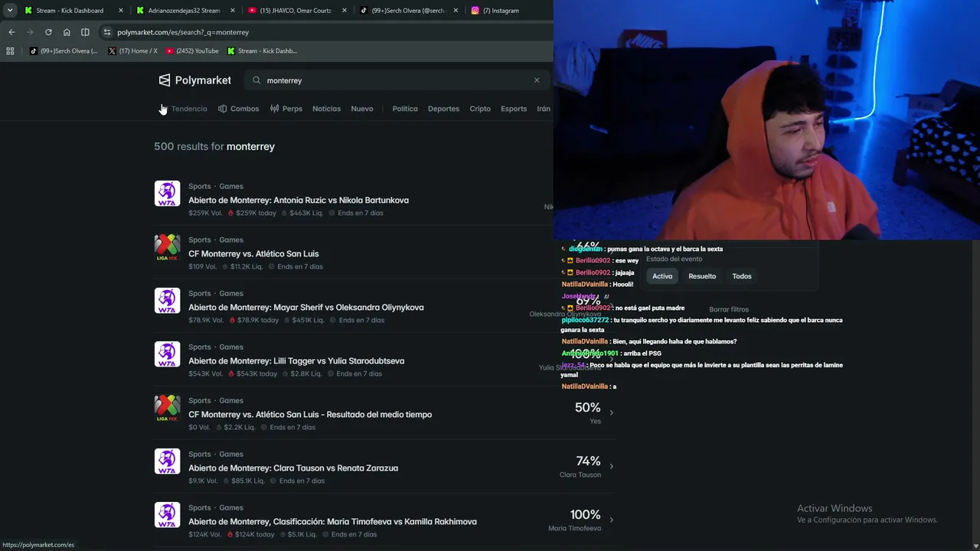Click the WTA icon for Timofeeva vs Rakhimova

[x=167, y=515]
